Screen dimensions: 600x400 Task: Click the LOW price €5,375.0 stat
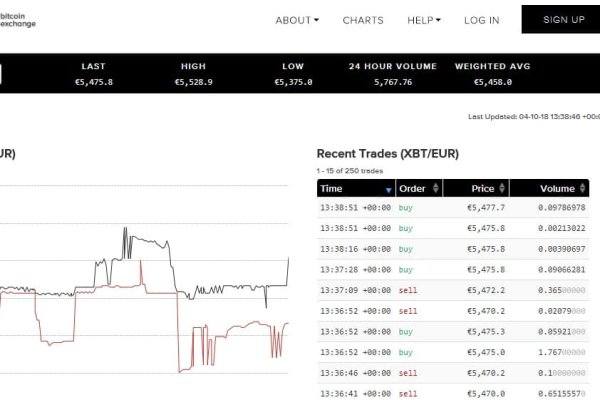(293, 82)
